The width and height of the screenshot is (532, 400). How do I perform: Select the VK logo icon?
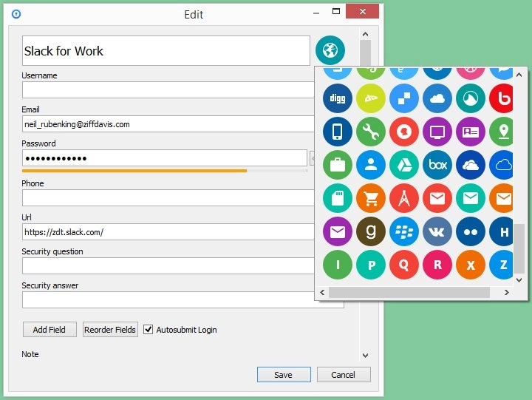tap(437, 231)
